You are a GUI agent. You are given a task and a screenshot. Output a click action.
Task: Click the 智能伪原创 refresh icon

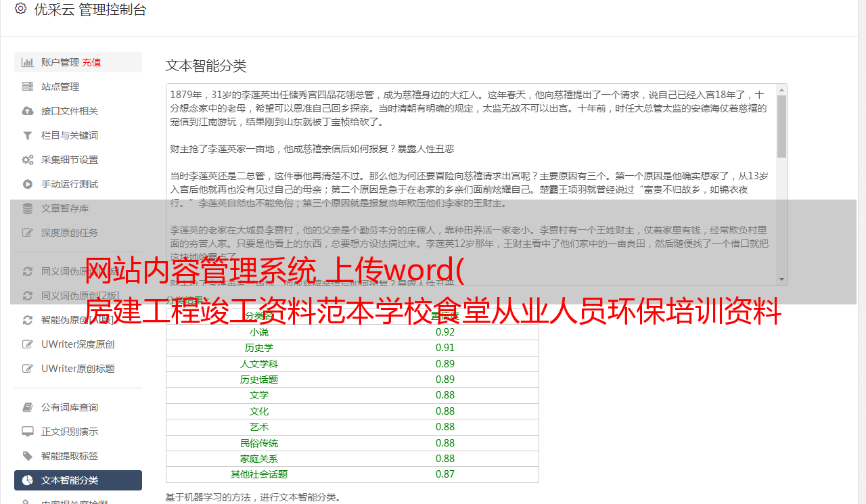click(x=28, y=320)
